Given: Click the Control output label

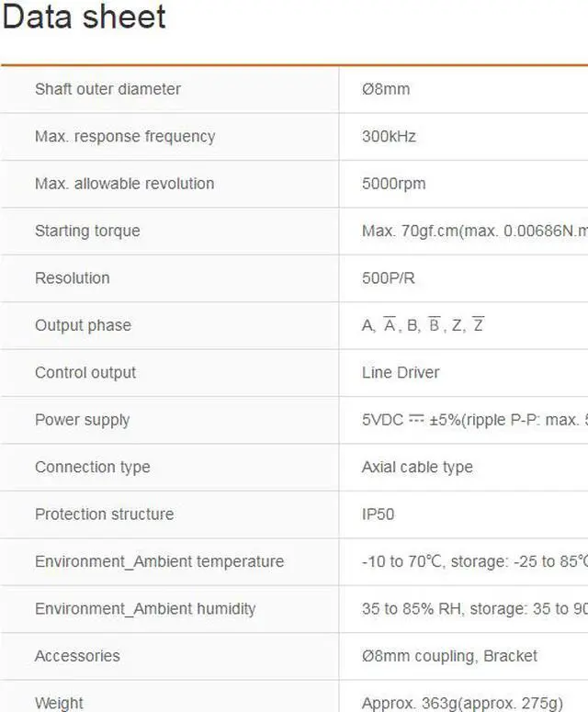Looking at the screenshot, I should (85, 373).
